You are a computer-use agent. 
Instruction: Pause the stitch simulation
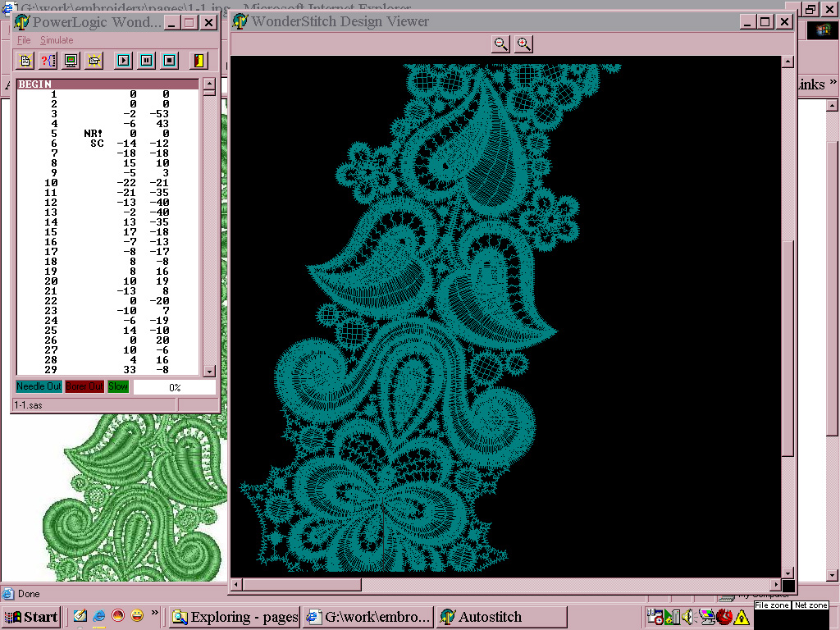(146, 60)
